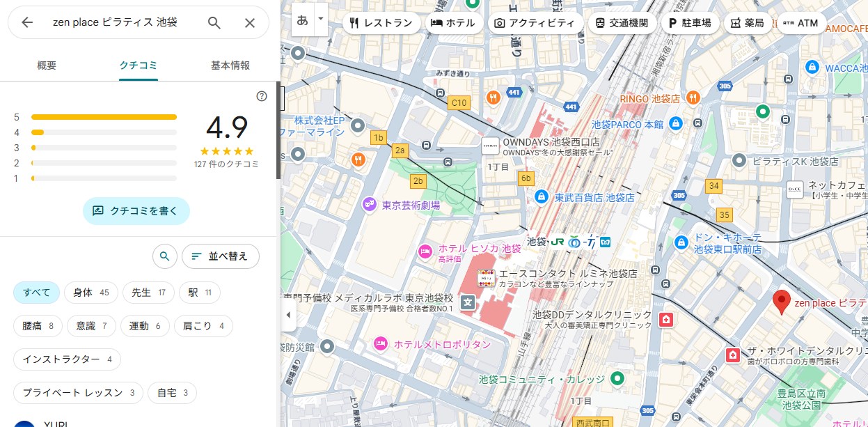Filter the map by レストラン

(x=381, y=23)
